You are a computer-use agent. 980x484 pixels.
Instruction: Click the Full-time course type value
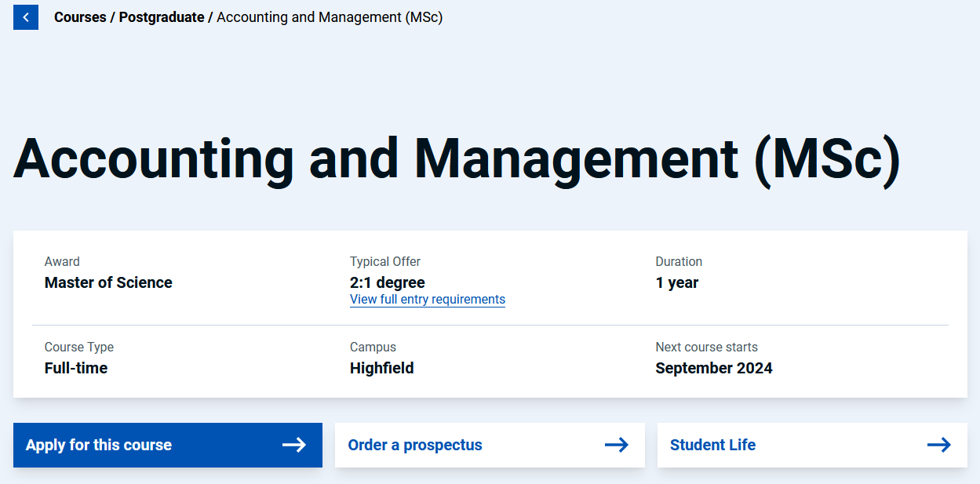pos(76,369)
